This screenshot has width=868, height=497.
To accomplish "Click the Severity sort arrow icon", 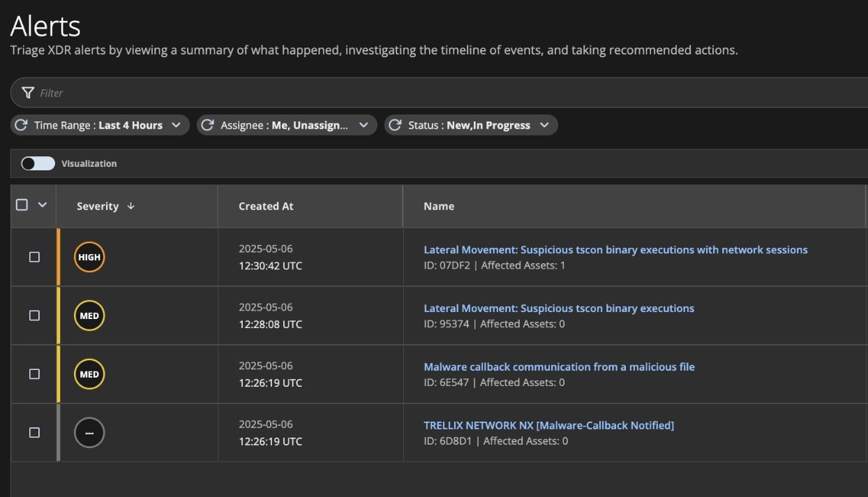I will pos(130,206).
